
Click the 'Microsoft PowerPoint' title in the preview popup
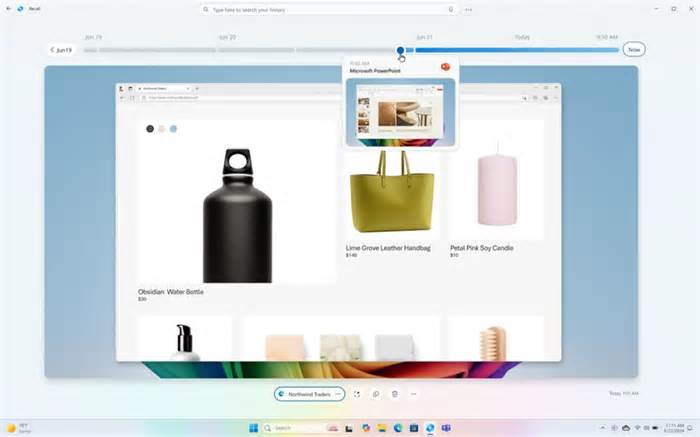point(375,71)
